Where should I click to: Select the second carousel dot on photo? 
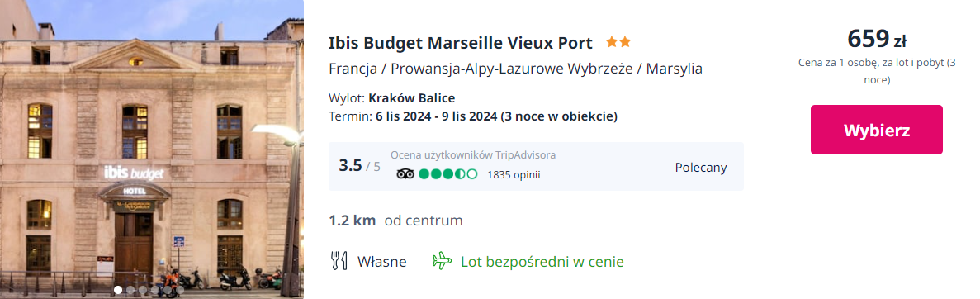point(130,290)
